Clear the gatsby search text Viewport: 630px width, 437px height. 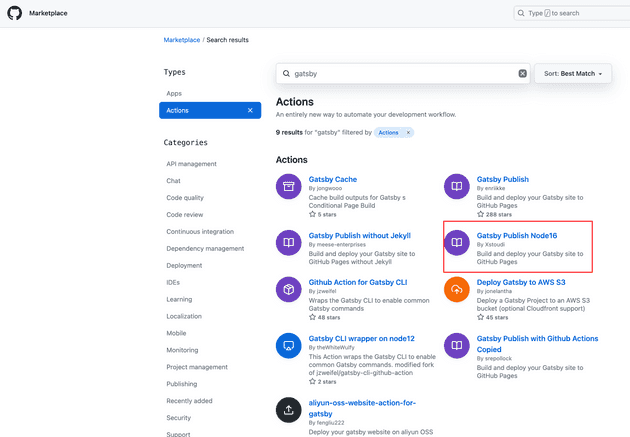click(522, 74)
